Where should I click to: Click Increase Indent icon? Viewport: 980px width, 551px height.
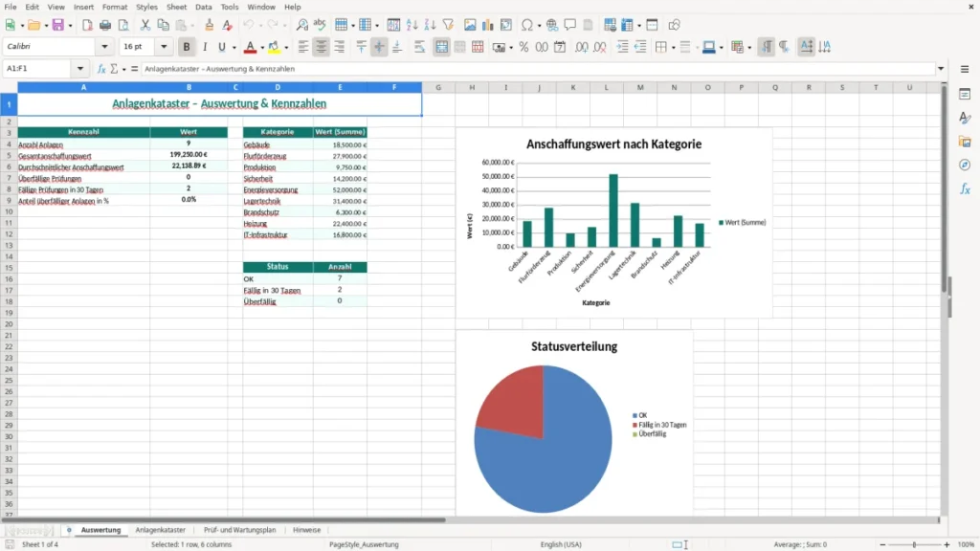pos(622,47)
